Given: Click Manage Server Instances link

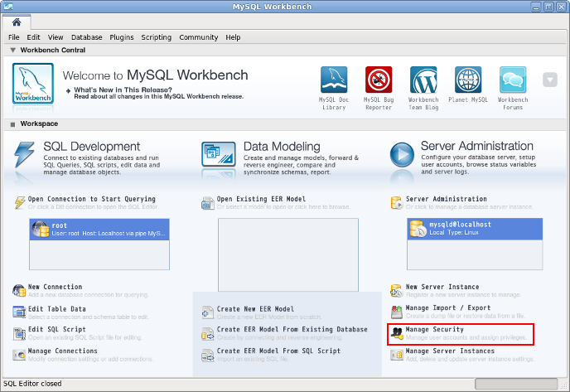Looking at the screenshot, I should 450,351.
